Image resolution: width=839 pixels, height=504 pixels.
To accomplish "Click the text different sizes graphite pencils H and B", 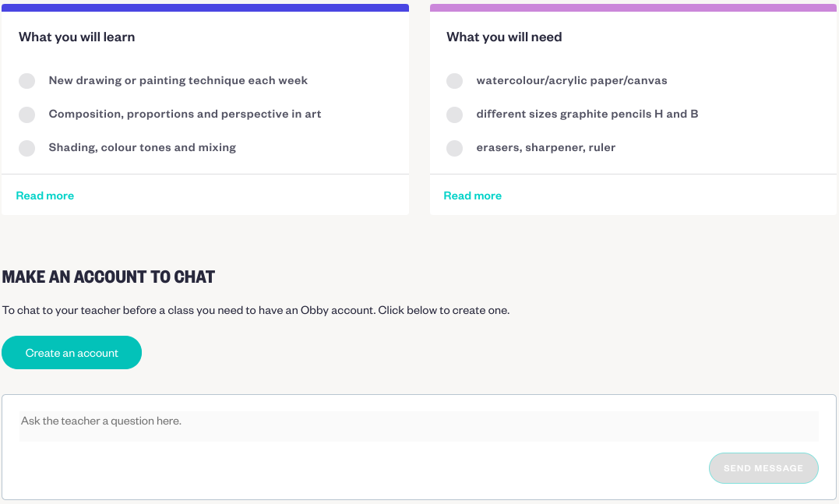I will (x=587, y=114).
